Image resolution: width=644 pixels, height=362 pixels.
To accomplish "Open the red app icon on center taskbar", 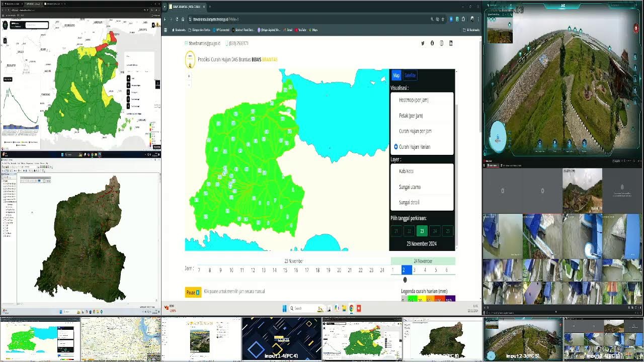I will click(359, 308).
